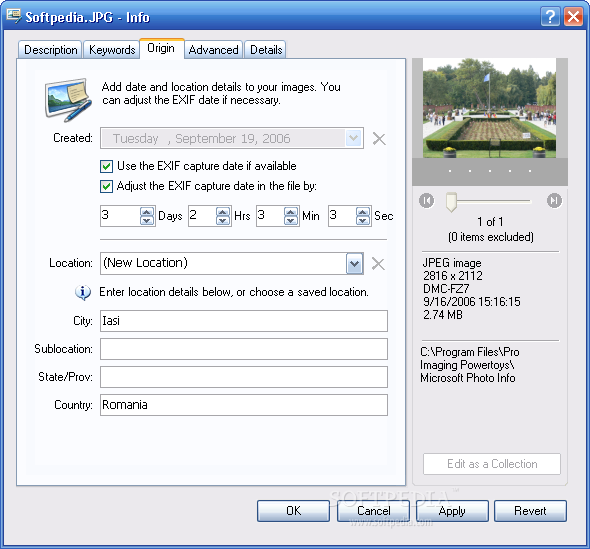Screen dimensions: 590x549
Task: Click the blue information icon
Action: pyautogui.click(x=83, y=292)
